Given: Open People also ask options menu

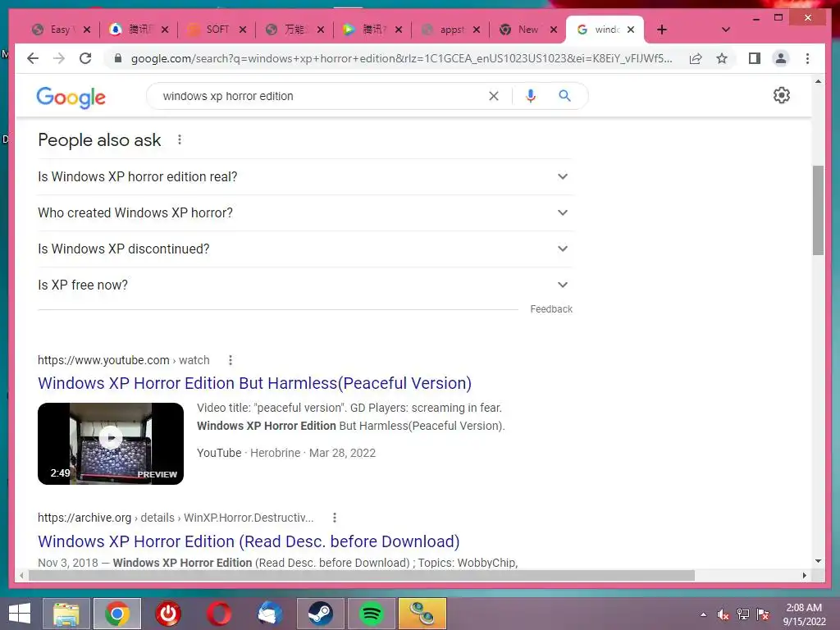Looking at the screenshot, I should click(x=180, y=139).
